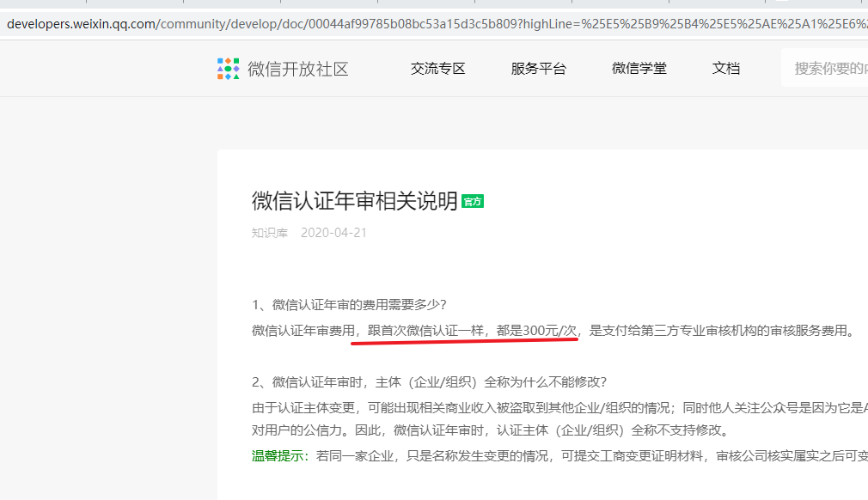
Task: Open the 服务平台 menu item
Action: pos(539,69)
